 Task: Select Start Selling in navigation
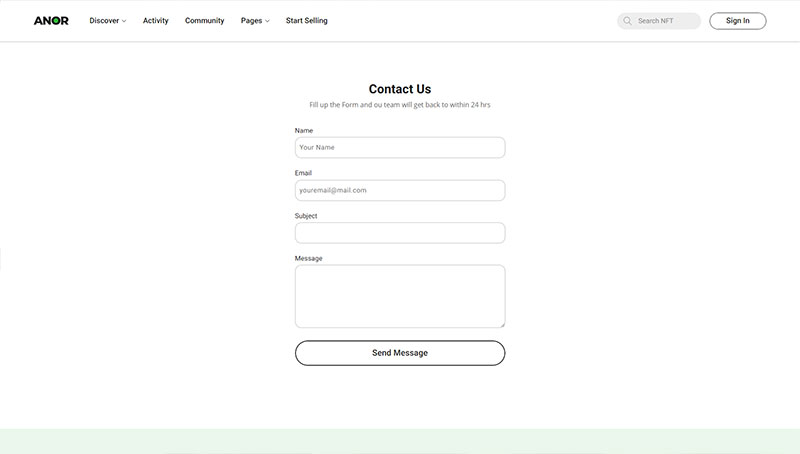(x=307, y=20)
